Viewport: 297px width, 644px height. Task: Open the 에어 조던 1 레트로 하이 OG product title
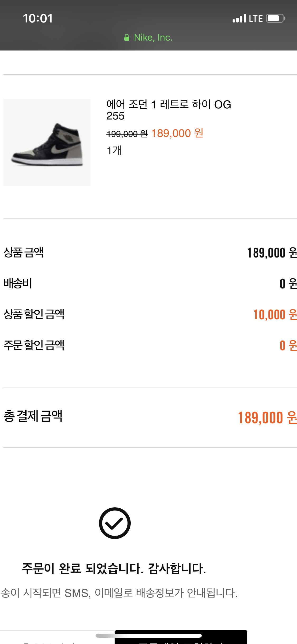click(x=169, y=104)
